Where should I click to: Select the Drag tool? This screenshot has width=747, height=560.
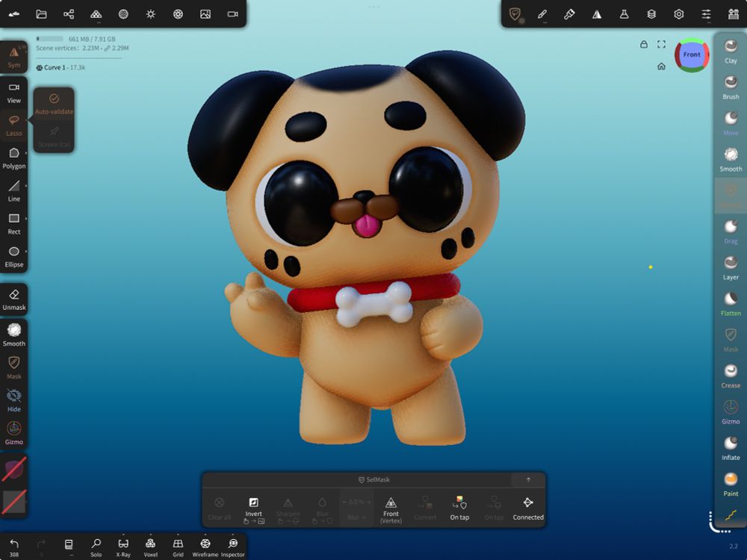tap(731, 232)
